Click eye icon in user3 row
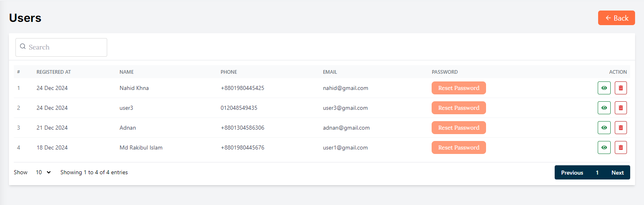Viewport: 644px width, 205px height. pyautogui.click(x=604, y=108)
